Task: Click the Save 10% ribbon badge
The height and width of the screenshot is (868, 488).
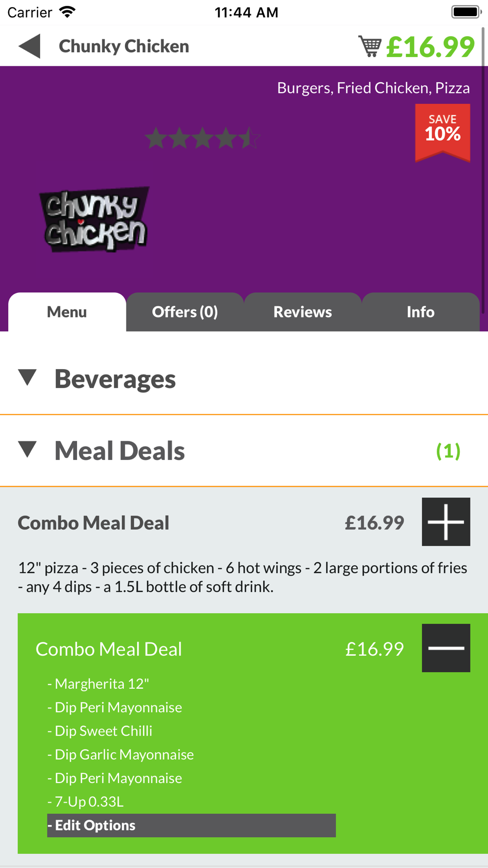Action: click(x=443, y=133)
